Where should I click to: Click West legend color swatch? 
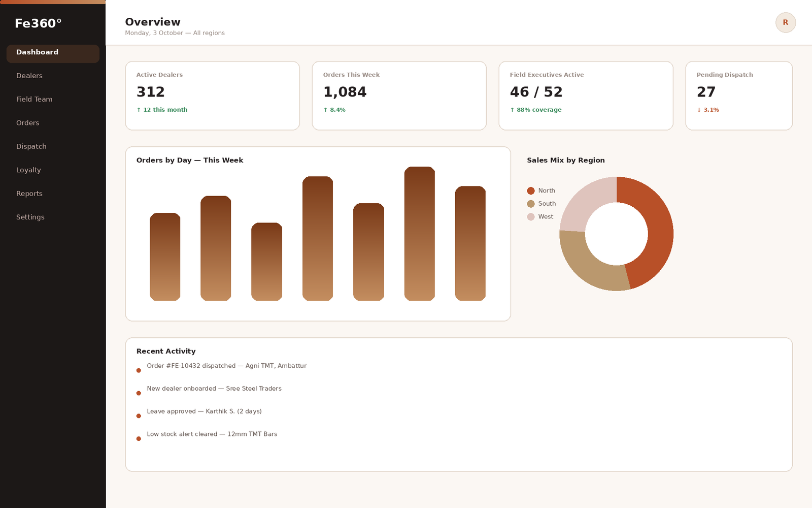coord(531,217)
